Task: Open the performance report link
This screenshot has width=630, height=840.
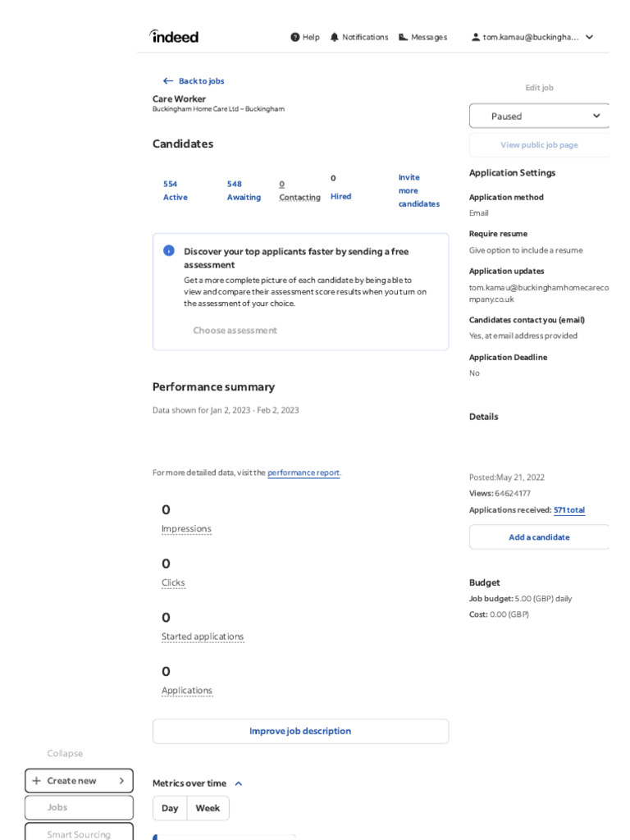Action: 304,472
